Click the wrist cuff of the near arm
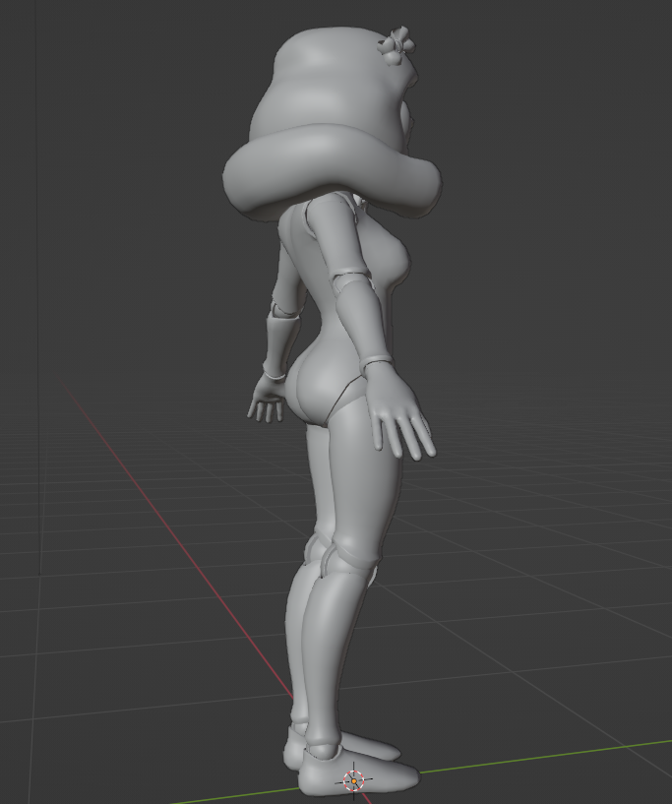Viewport: 672px width, 804px height. click(376, 364)
